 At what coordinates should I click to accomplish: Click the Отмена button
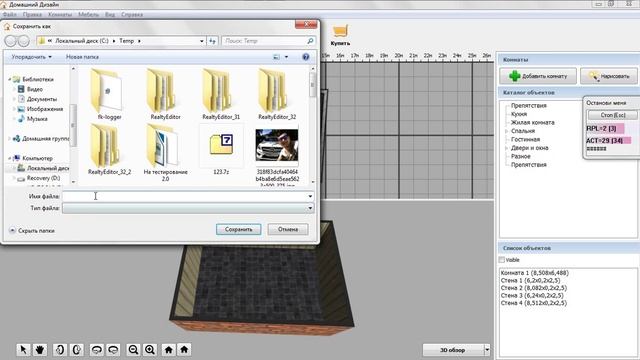(288, 229)
